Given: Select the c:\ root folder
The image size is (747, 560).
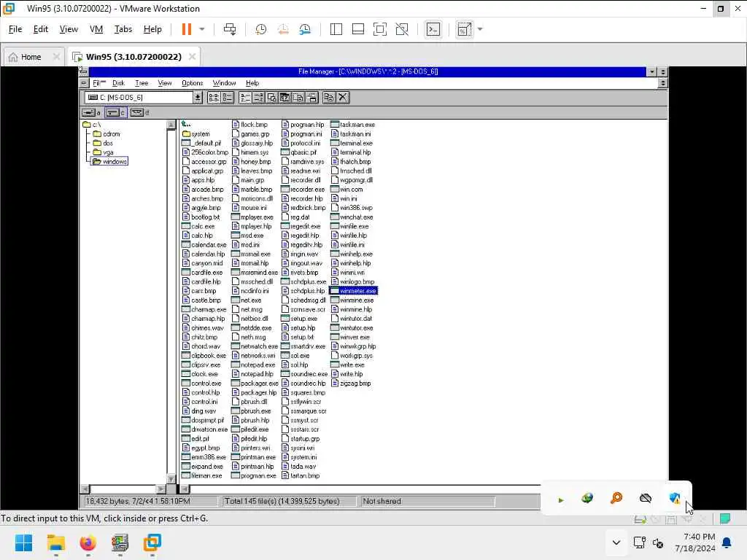Looking at the screenshot, I should tap(91, 125).
